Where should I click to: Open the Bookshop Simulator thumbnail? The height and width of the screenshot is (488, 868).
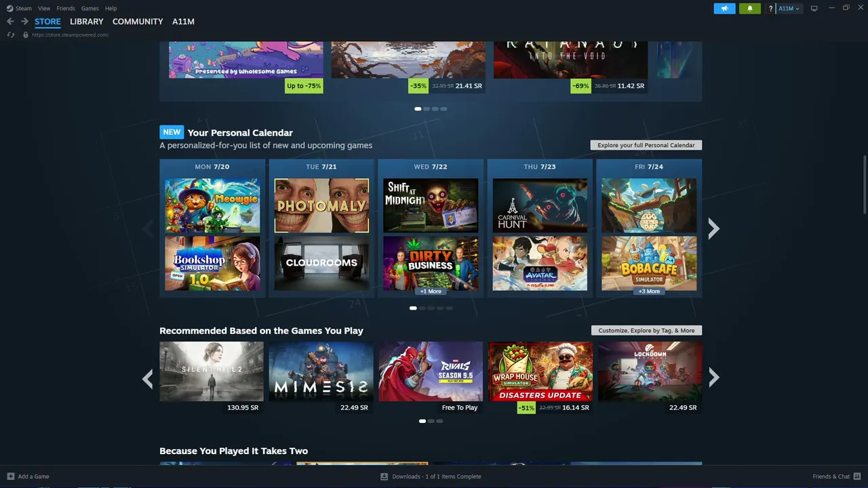tap(212, 264)
